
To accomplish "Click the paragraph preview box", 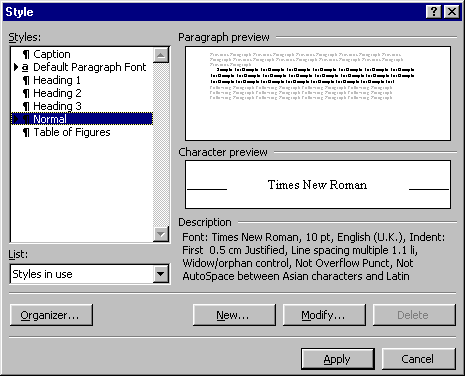I will pyautogui.click(x=318, y=94).
